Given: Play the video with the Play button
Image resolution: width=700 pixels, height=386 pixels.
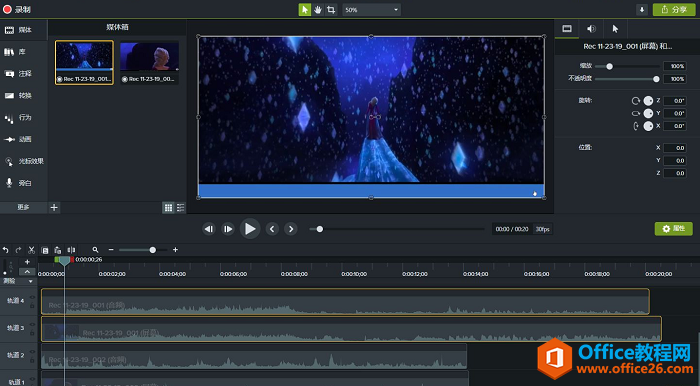Looking at the screenshot, I should [250, 229].
